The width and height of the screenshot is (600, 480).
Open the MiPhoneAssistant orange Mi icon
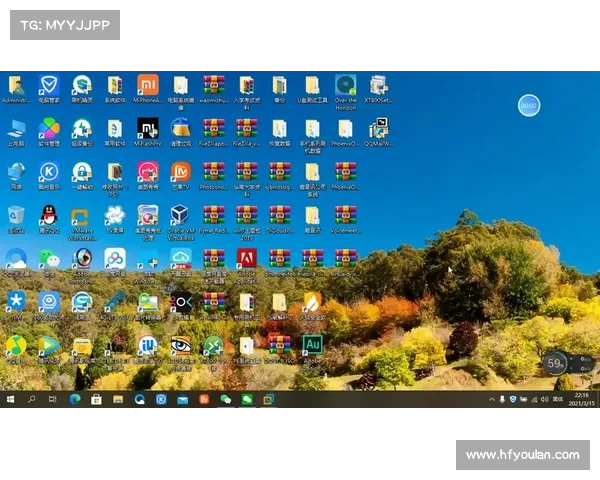pyautogui.click(x=148, y=85)
